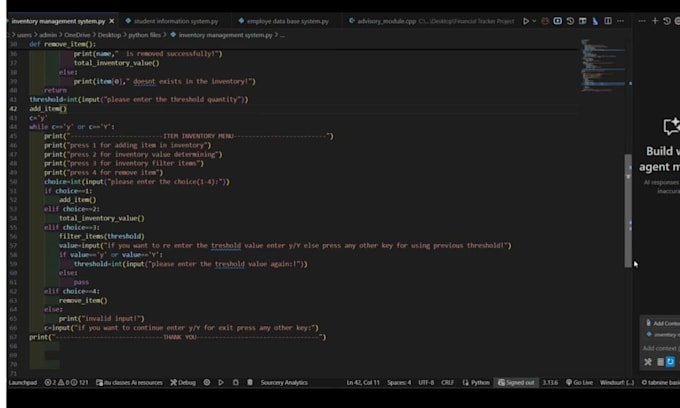Image resolution: width=680 pixels, height=408 pixels.
Task: Click the Add context chat input field
Action: coord(661,348)
